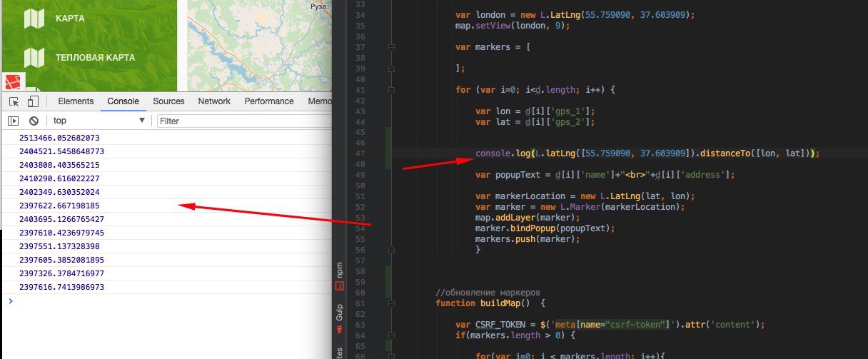Collapse the if block at line 64
This screenshot has height=359, width=868.
coord(391,335)
